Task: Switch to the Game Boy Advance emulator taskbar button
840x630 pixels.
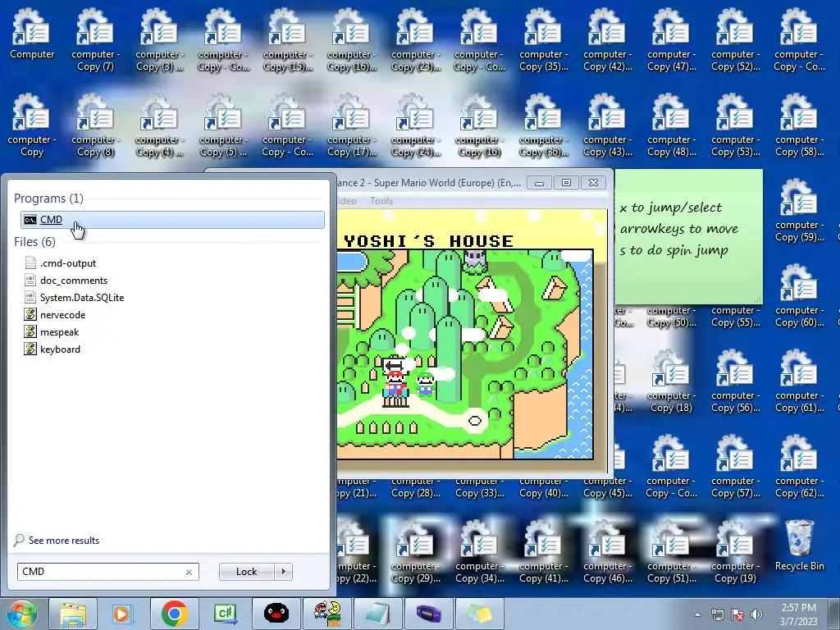Action: point(428,614)
